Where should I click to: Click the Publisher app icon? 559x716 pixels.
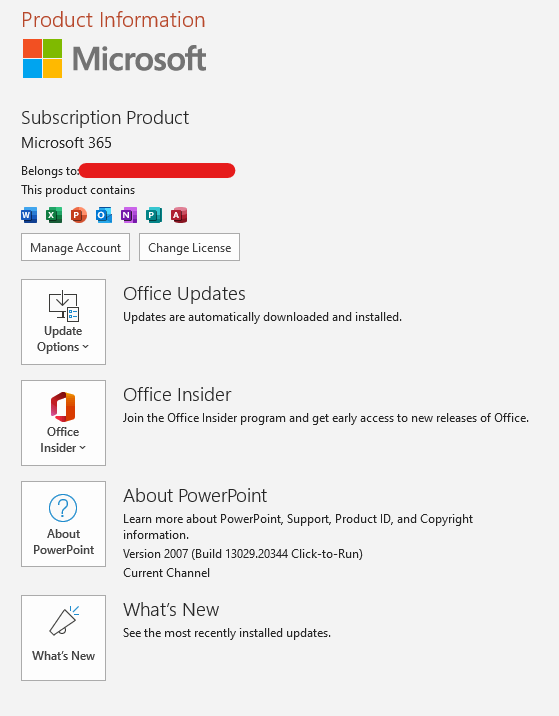pos(154,215)
